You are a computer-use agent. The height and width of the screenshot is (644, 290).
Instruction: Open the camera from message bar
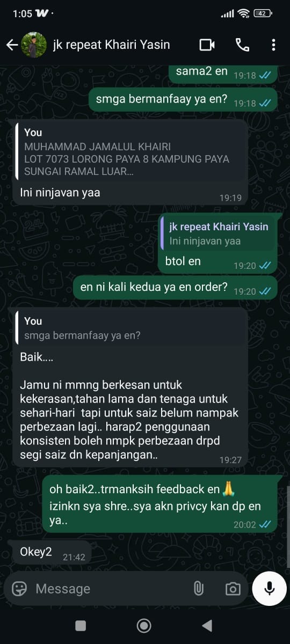pyautogui.click(x=233, y=589)
